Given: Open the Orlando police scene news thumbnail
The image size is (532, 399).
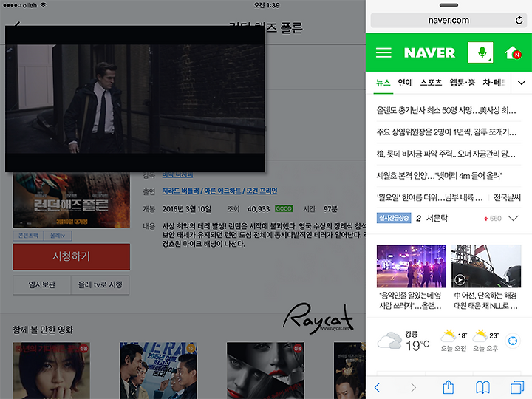Looking at the screenshot, I should tap(412, 266).
